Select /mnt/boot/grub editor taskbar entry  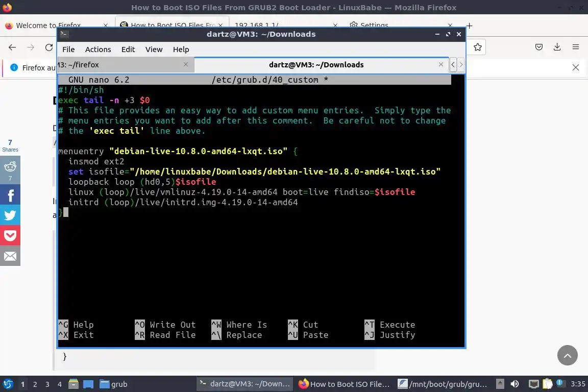[x=443, y=384]
